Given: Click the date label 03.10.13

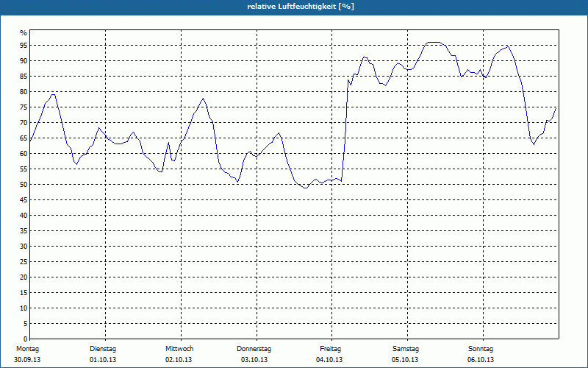Looking at the screenshot, I should tap(254, 360).
